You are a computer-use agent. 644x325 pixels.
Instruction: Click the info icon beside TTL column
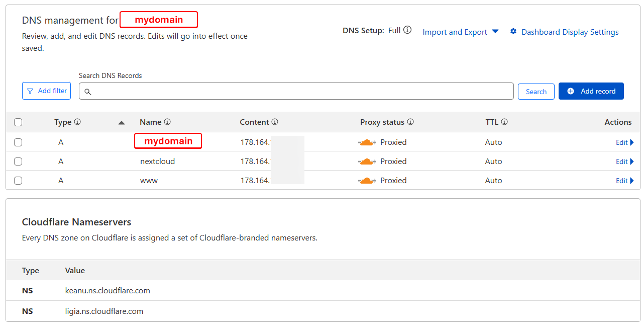tap(504, 122)
